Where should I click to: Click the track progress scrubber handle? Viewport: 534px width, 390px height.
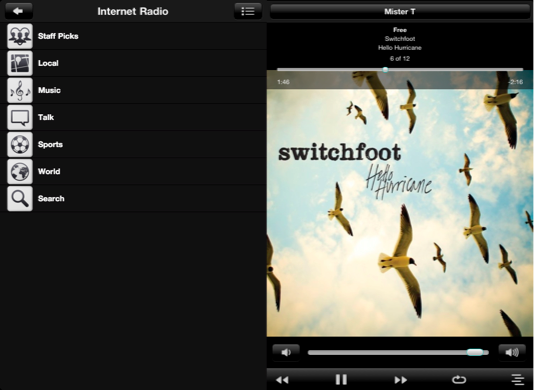click(x=385, y=70)
